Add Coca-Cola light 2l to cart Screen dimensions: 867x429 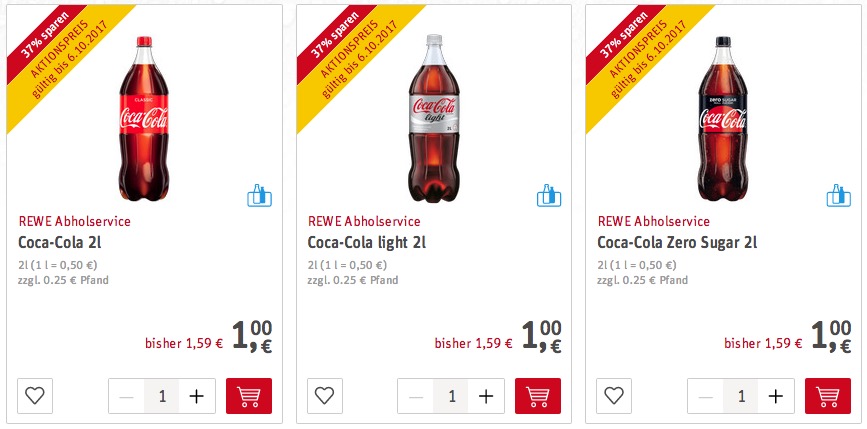click(538, 396)
